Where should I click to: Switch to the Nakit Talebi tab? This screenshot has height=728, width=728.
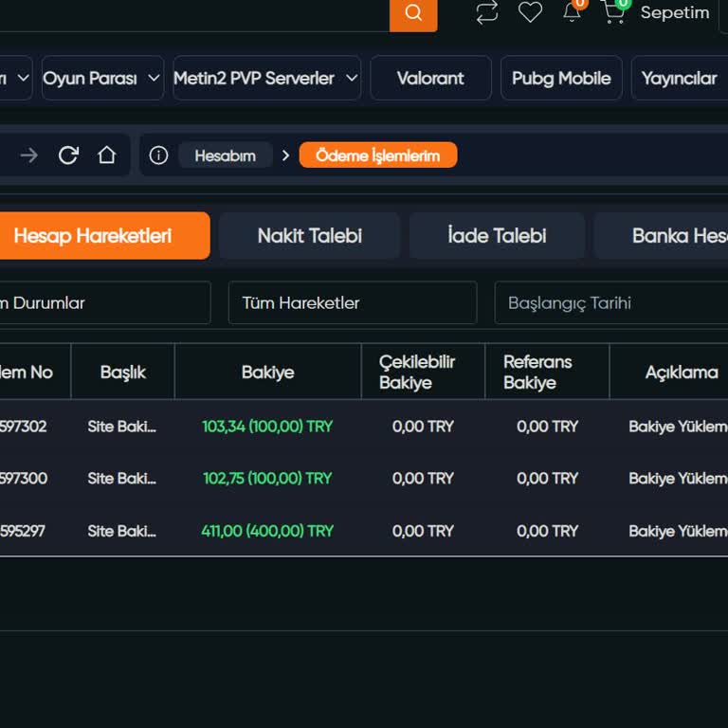309,236
